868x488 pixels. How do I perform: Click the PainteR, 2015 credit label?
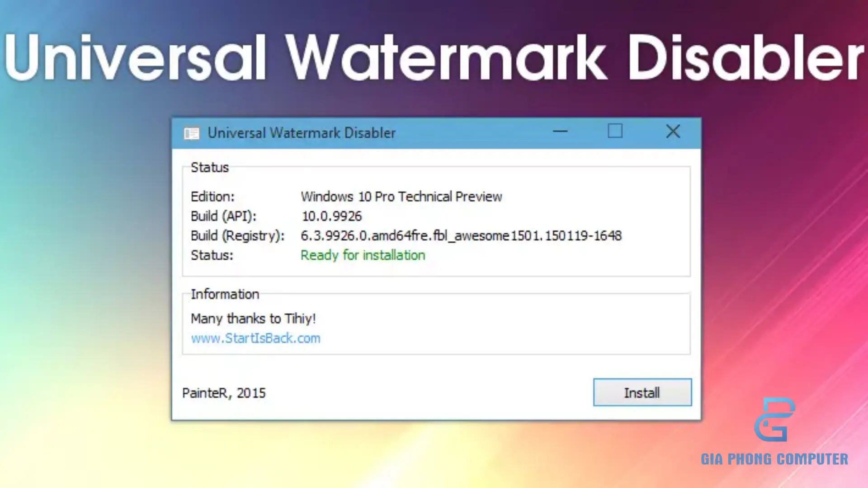[224, 393]
